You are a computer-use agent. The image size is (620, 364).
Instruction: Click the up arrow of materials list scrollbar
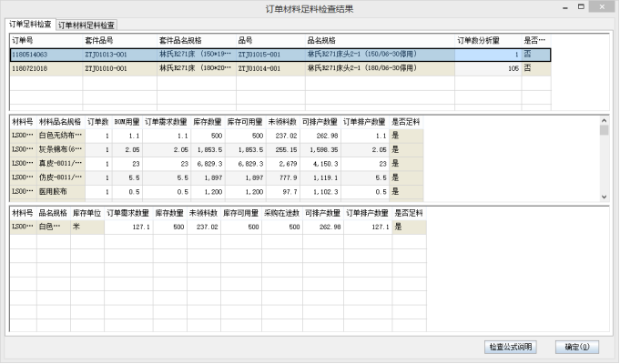604,120
